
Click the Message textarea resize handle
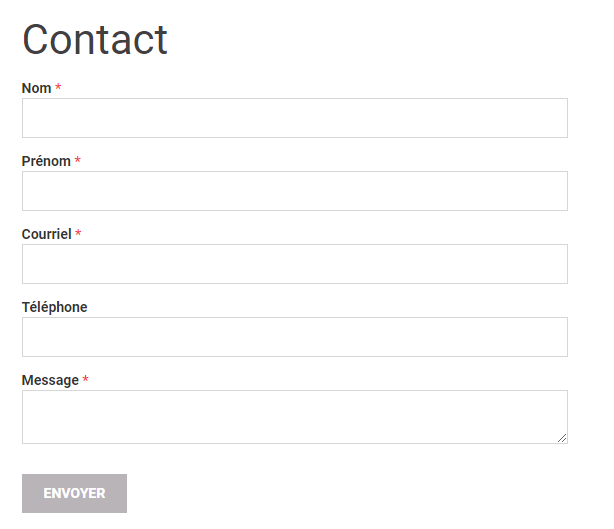point(562,438)
